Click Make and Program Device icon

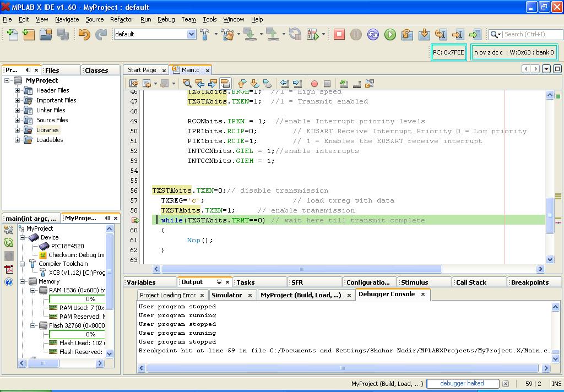(x=250, y=34)
